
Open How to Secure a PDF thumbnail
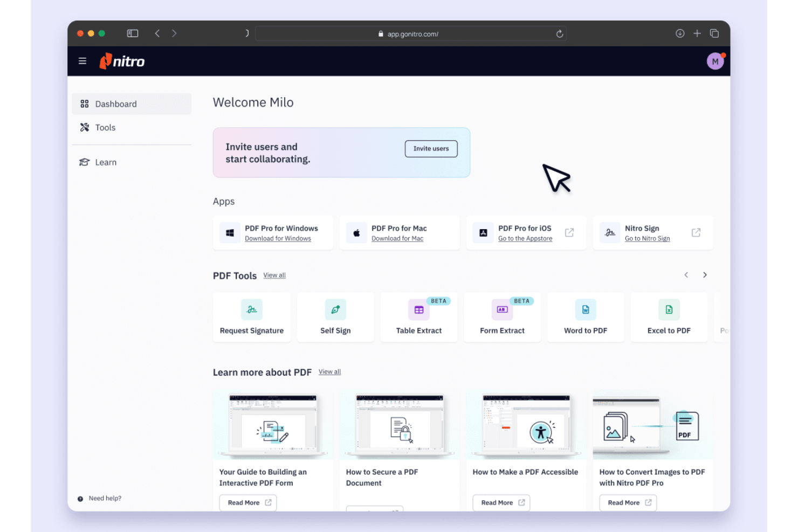click(x=400, y=425)
